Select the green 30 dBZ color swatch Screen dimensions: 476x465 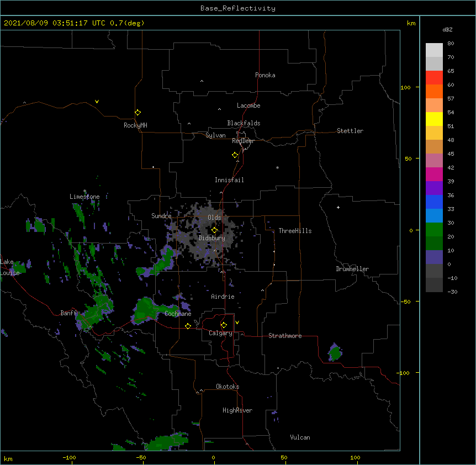pyautogui.click(x=434, y=230)
